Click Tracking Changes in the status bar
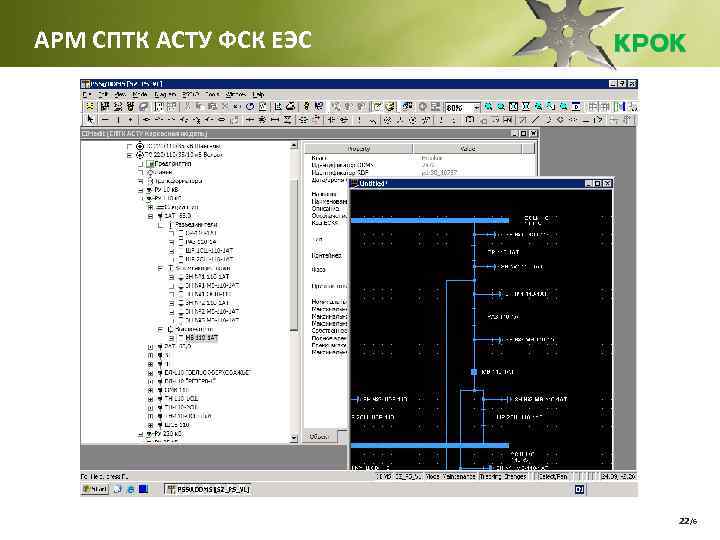The width and height of the screenshot is (720, 540). tap(504, 477)
